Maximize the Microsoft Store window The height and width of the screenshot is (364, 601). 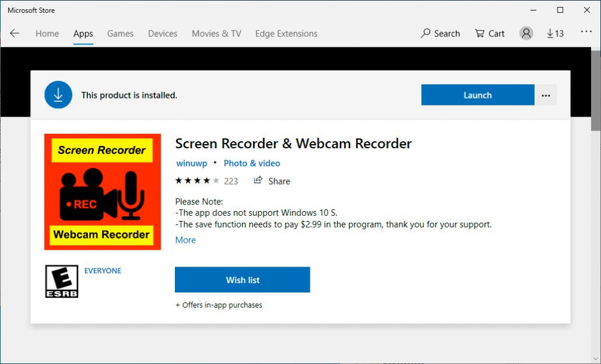560,10
